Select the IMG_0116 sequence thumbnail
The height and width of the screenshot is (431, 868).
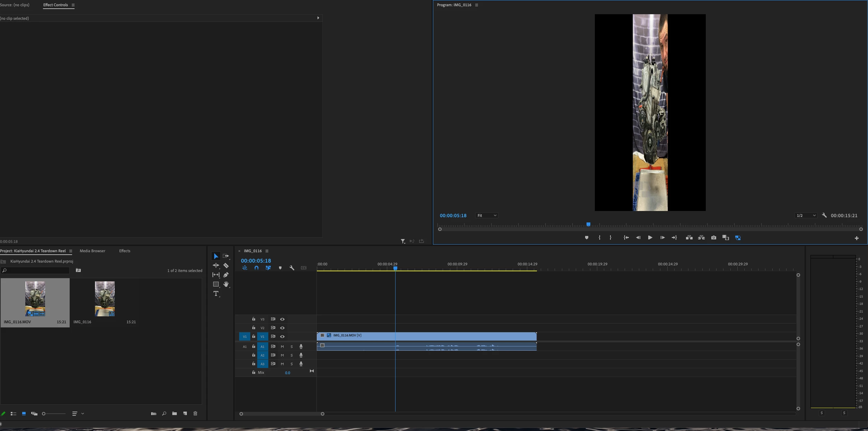[x=105, y=299]
